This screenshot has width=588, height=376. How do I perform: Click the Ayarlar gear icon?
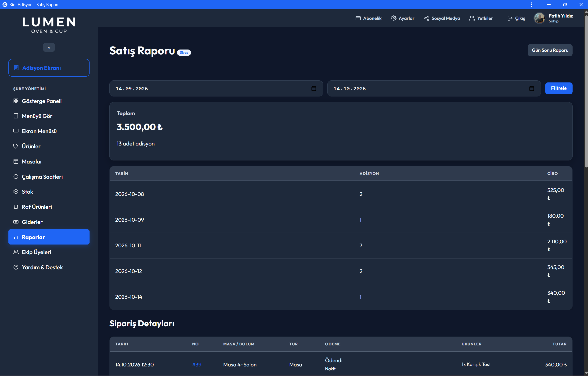coord(393,18)
